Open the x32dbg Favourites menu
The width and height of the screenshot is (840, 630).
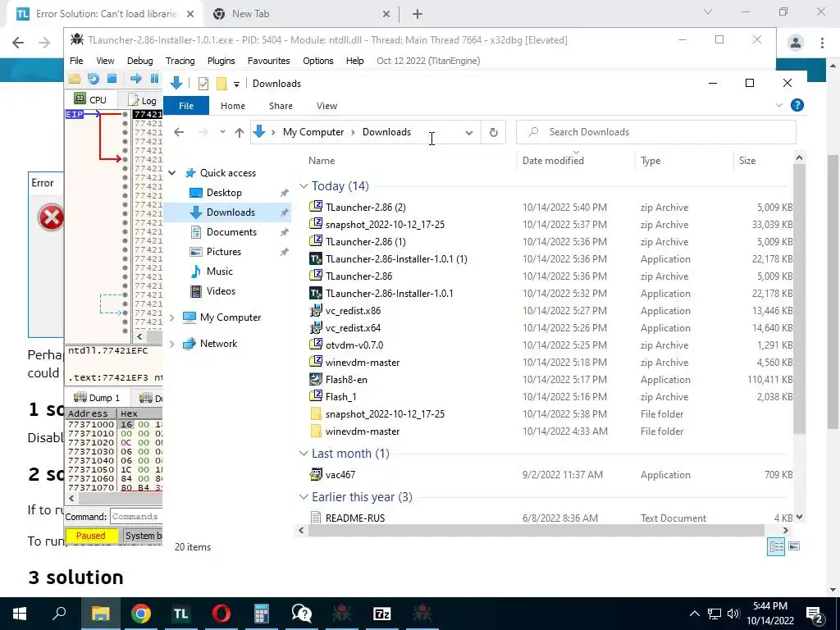click(268, 61)
